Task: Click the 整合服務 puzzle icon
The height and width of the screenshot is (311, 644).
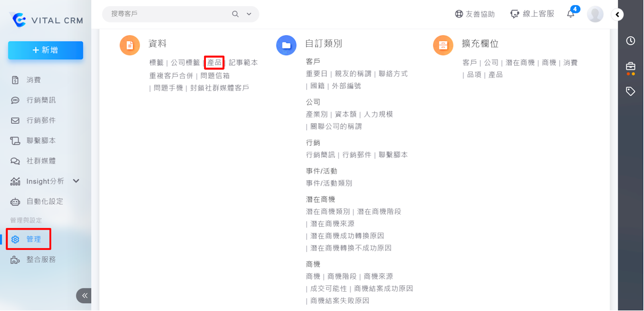Action: pos(15,260)
